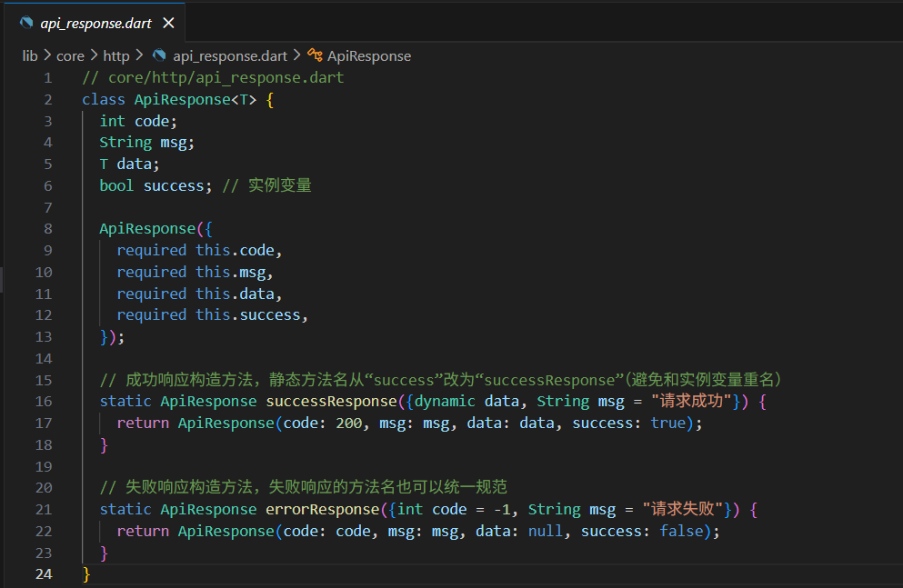Click the Dart icon in the breadcrumb

coord(159,55)
